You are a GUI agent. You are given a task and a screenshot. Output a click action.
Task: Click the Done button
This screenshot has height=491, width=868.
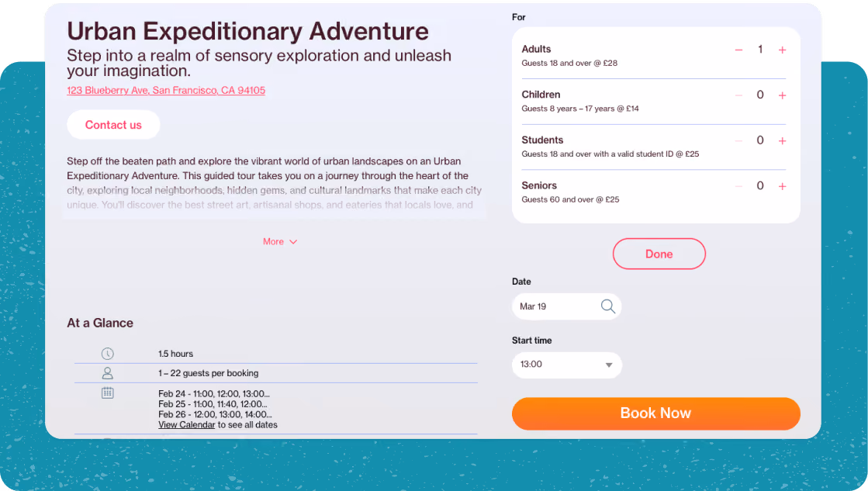[659, 254]
